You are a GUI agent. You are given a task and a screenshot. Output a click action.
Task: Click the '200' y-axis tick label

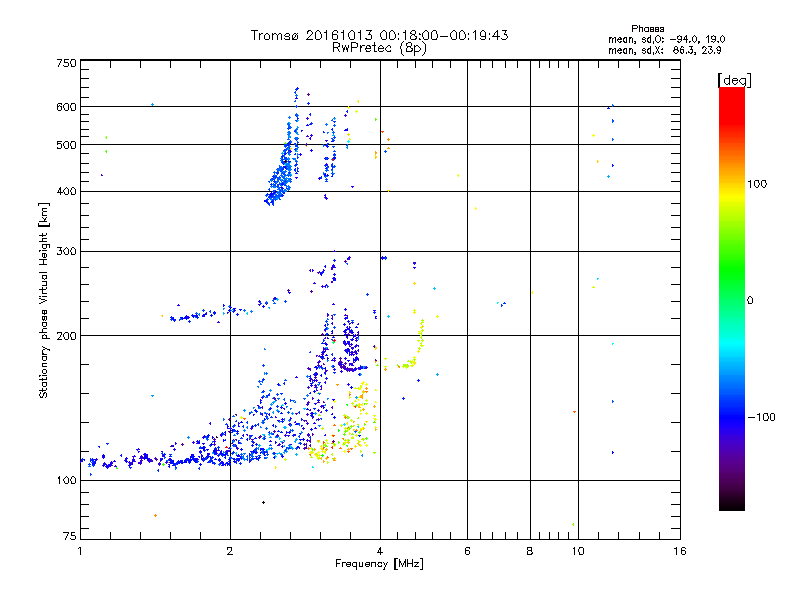pos(66,336)
